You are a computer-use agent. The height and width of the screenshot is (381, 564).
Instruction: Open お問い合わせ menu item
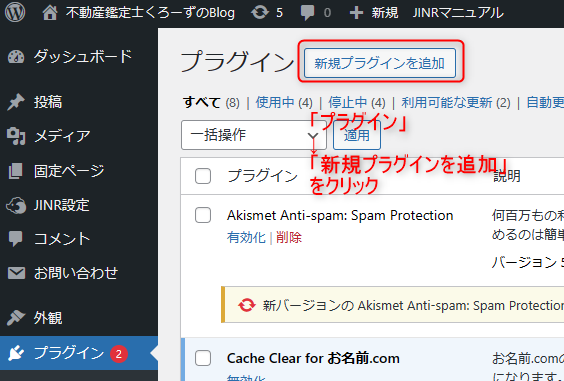(79, 273)
